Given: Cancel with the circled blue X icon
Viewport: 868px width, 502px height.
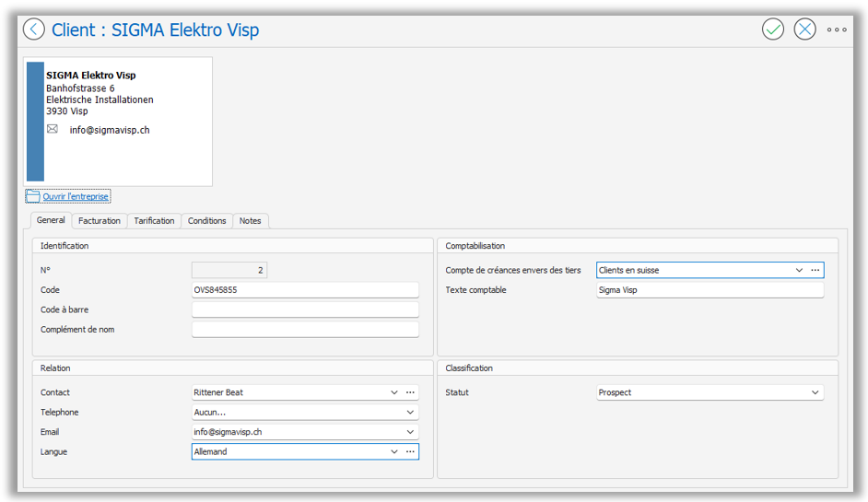Looking at the screenshot, I should tap(805, 29).
